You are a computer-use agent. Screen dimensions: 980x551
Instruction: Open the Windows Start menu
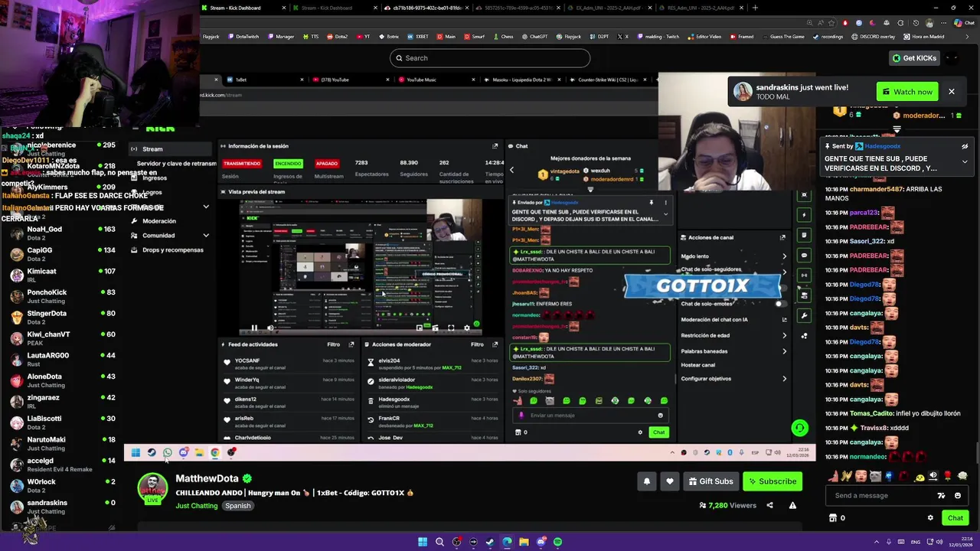[422, 542]
